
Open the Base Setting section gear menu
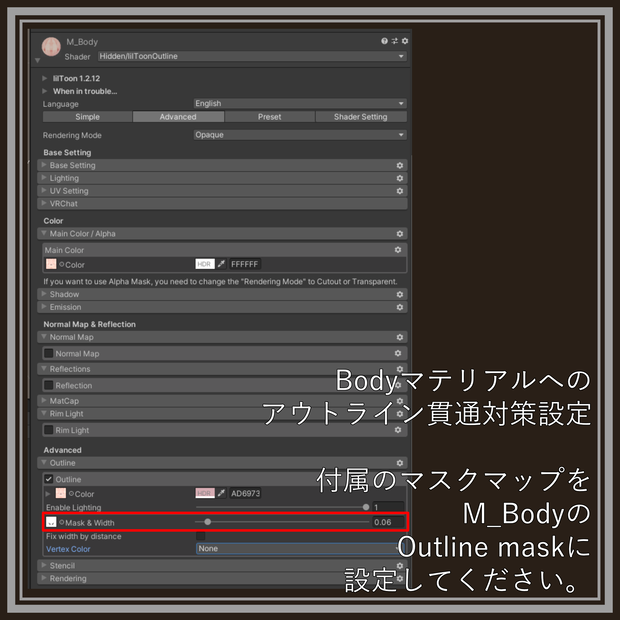400,165
